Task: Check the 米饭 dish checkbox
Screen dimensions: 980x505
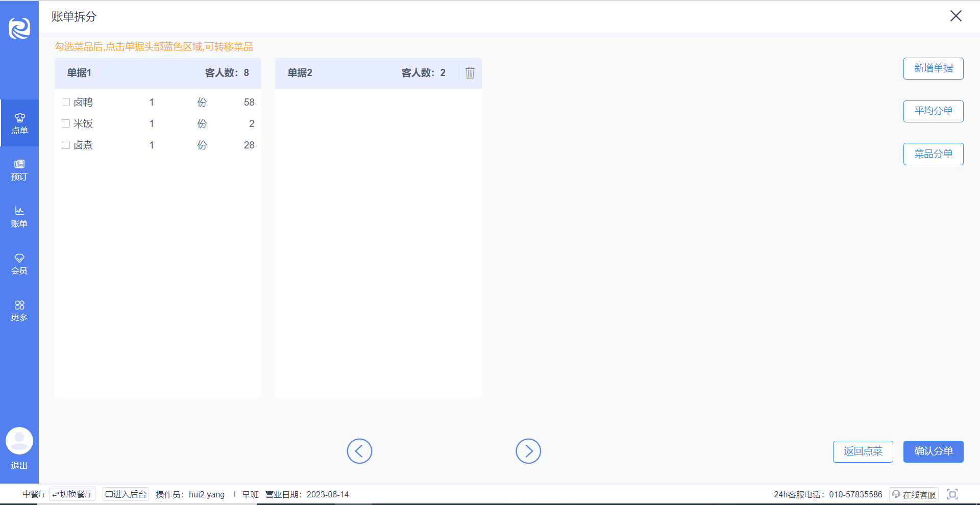Action: tap(66, 123)
